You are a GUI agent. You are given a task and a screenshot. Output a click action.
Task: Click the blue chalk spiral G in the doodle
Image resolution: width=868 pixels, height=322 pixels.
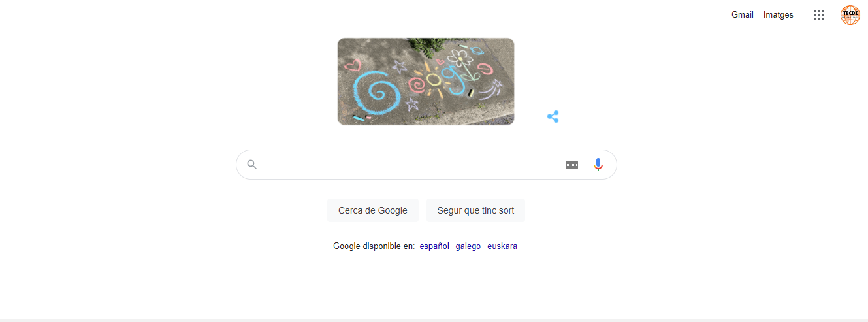coord(378,91)
